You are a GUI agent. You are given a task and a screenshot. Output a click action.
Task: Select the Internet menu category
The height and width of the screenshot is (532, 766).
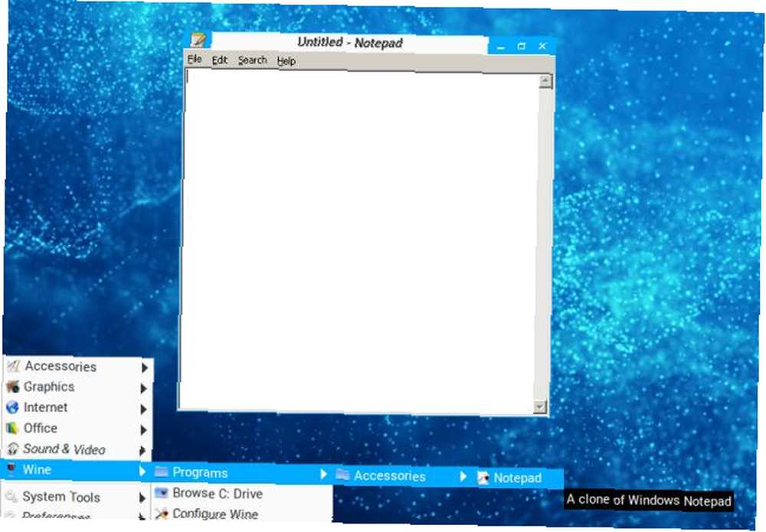tap(78, 407)
